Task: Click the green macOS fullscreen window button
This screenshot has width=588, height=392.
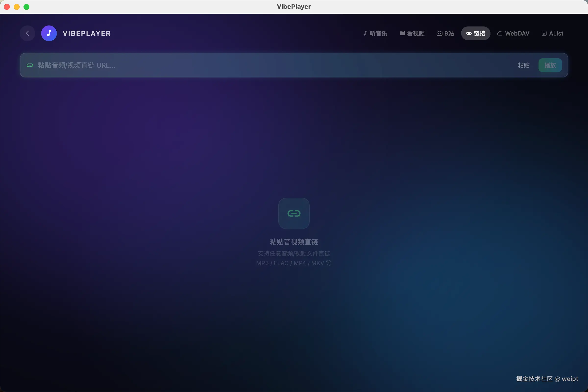Action: point(26,7)
